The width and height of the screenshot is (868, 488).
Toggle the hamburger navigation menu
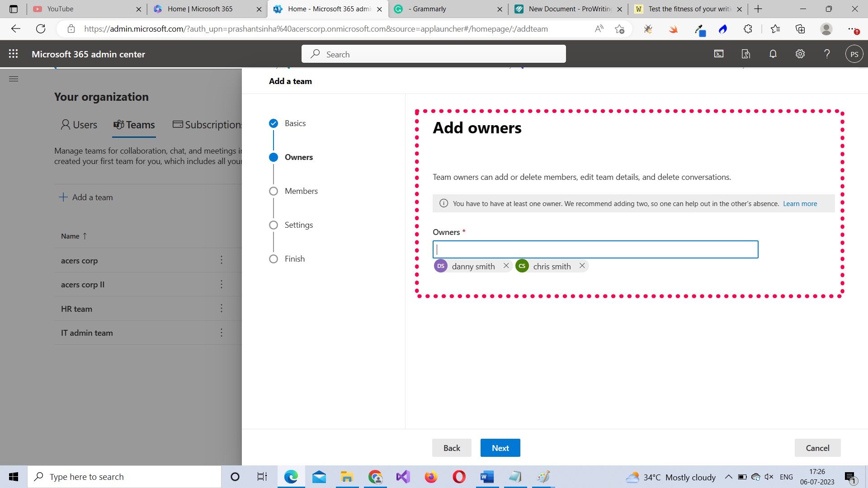14,79
